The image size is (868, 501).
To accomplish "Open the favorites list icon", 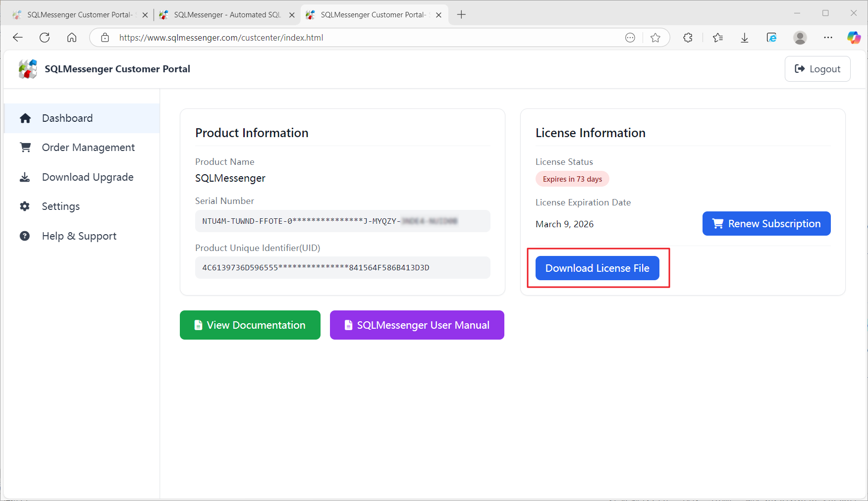I will [x=717, y=38].
